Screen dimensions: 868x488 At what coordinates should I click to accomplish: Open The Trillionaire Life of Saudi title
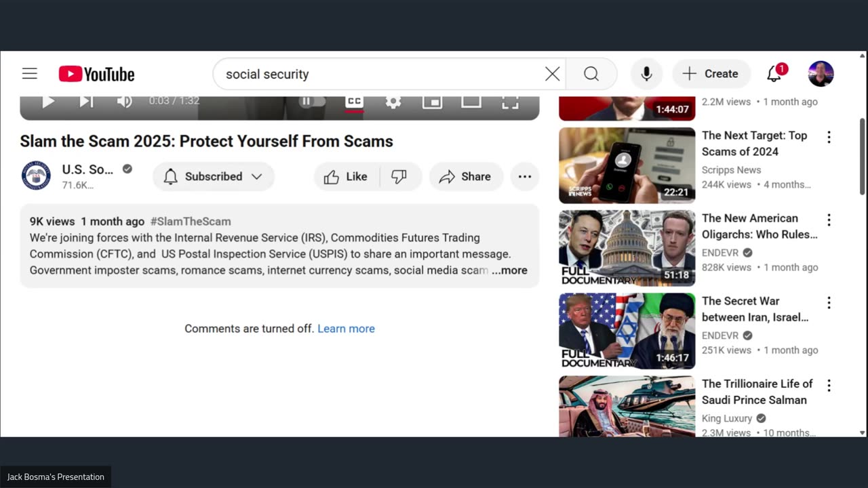click(x=757, y=392)
